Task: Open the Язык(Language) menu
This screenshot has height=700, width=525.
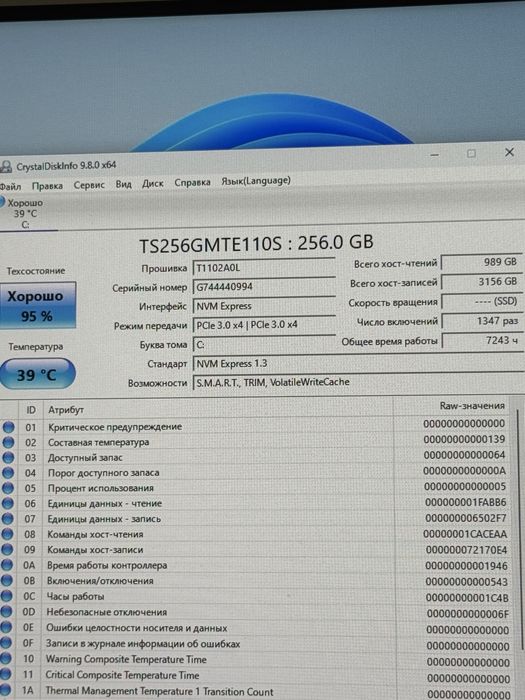Action: tap(256, 181)
